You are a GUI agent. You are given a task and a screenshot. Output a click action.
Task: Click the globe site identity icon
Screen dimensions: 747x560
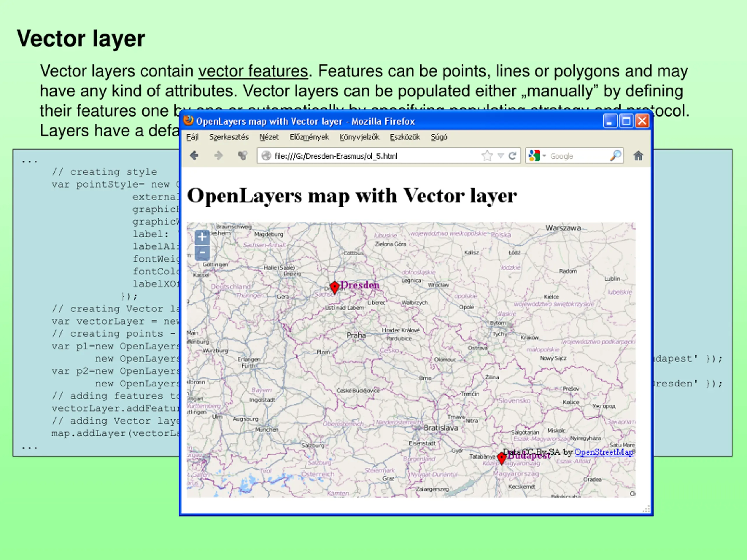click(266, 156)
